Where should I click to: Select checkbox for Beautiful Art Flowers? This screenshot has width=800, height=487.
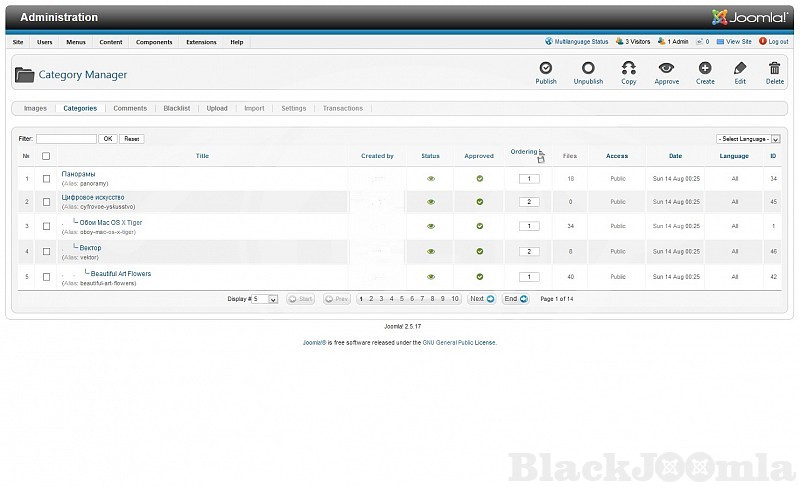[x=46, y=277]
